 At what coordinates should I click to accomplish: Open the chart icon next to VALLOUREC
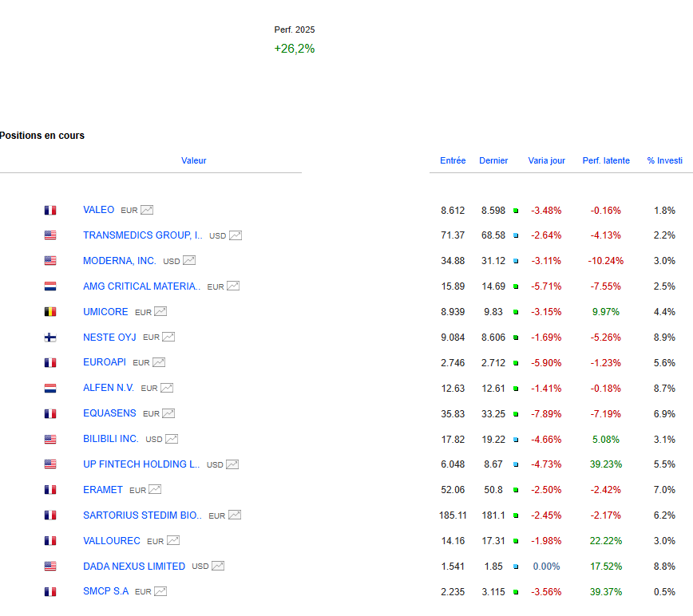pos(173,541)
